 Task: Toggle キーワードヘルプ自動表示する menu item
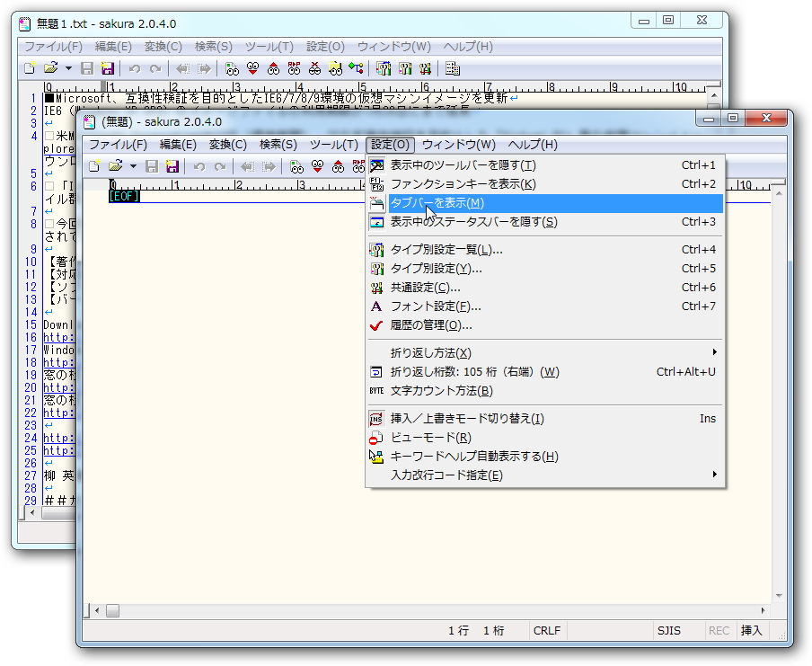545,456
